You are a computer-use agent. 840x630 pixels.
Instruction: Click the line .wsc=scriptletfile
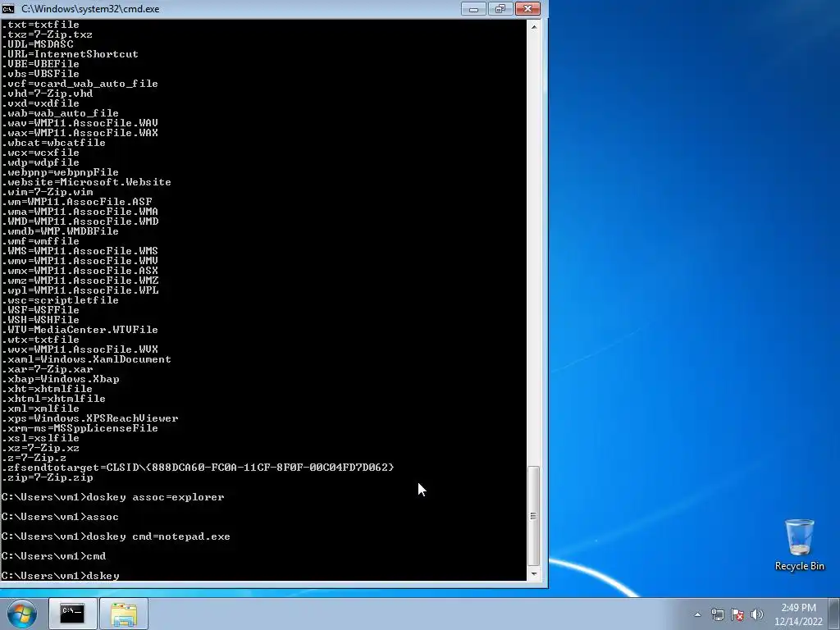[x=61, y=300]
